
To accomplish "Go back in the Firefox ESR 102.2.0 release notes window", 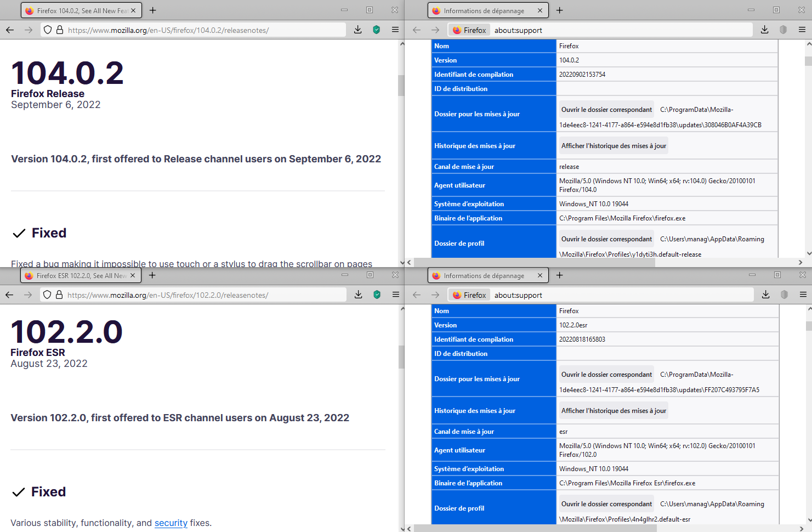I will coord(9,295).
